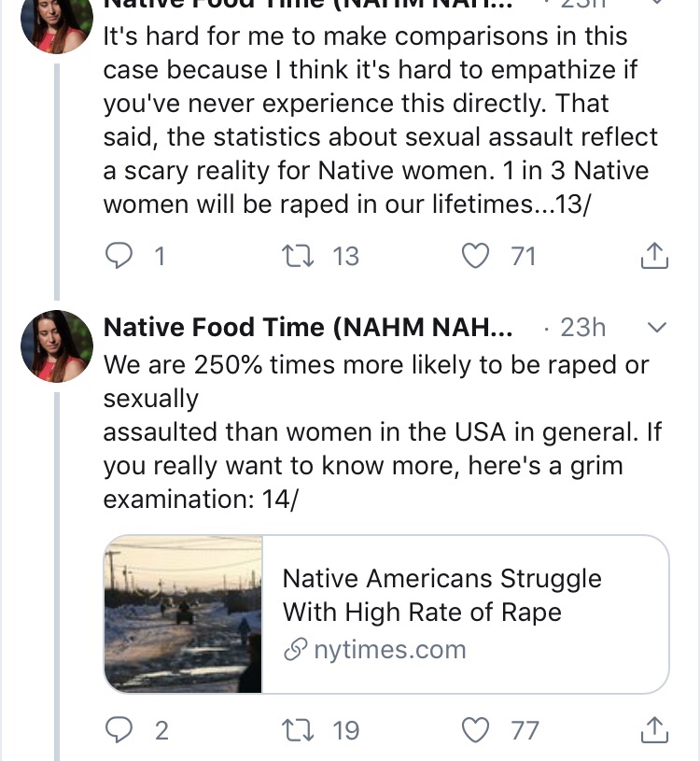Tap the chain link icon beside nytimes.com
The height and width of the screenshot is (761, 700).
click(x=296, y=651)
